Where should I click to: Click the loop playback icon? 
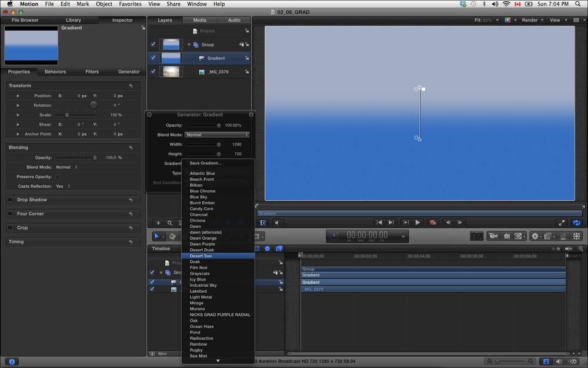click(x=577, y=223)
